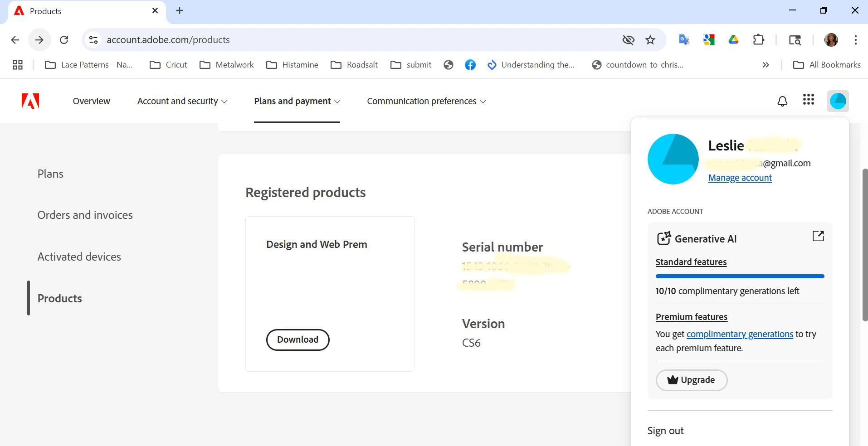This screenshot has width=868, height=446.
Task: Open the Google Drive extension icon
Action: (x=733, y=40)
